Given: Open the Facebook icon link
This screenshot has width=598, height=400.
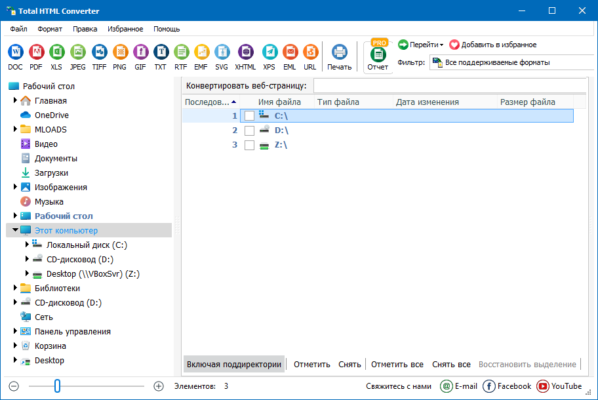Looking at the screenshot, I should [x=489, y=386].
